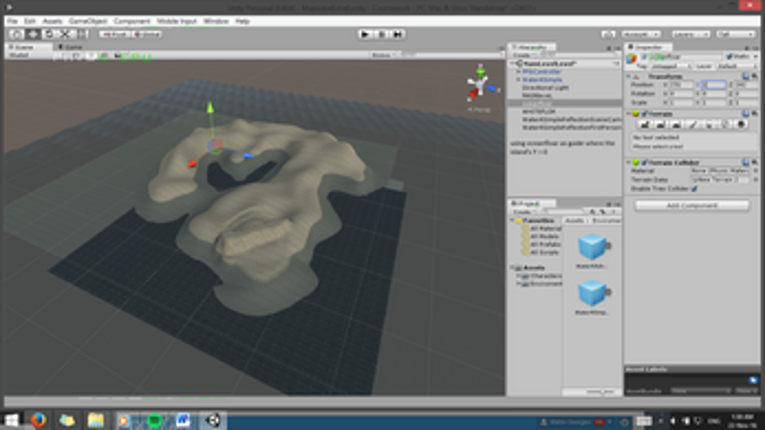Select All Materials in Favorites
765x430 pixels.
[545, 228]
